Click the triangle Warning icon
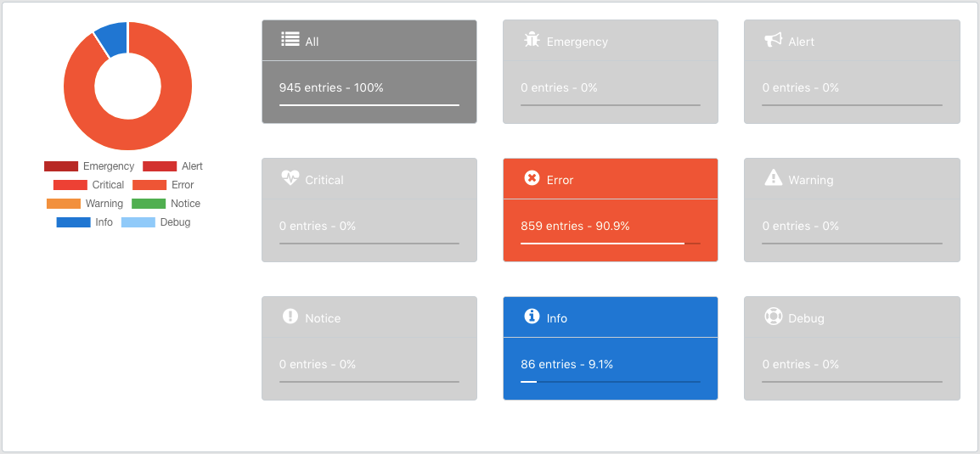Screen dimensions: 980x454 point(773,178)
